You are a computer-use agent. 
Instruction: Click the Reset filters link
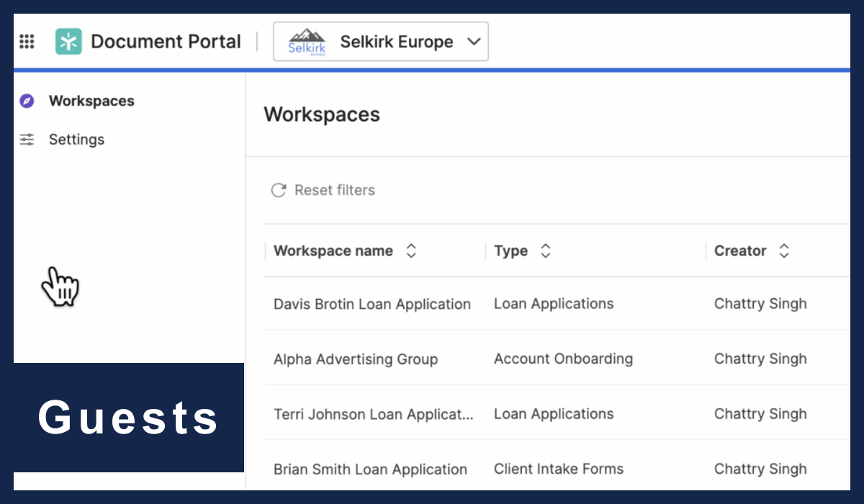coord(334,189)
